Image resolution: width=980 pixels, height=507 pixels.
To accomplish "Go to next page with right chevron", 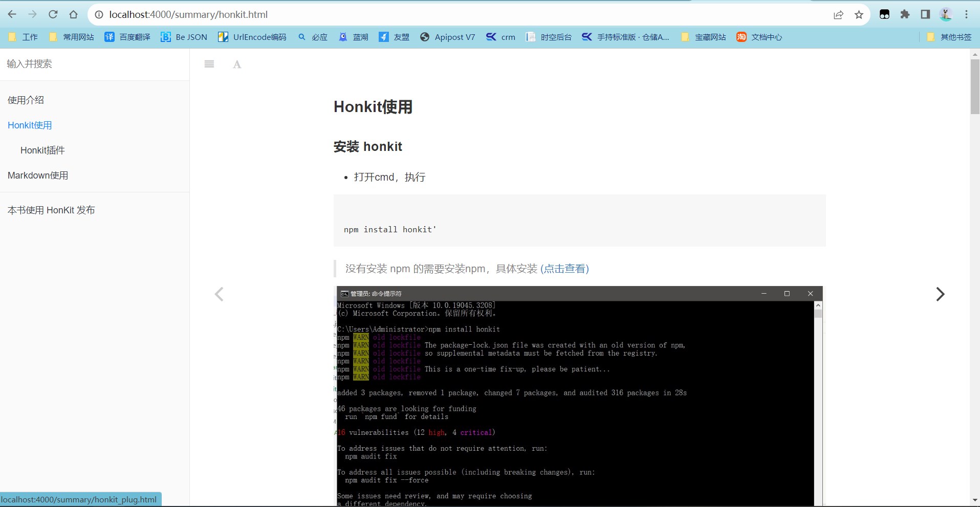I will pyautogui.click(x=940, y=294).
